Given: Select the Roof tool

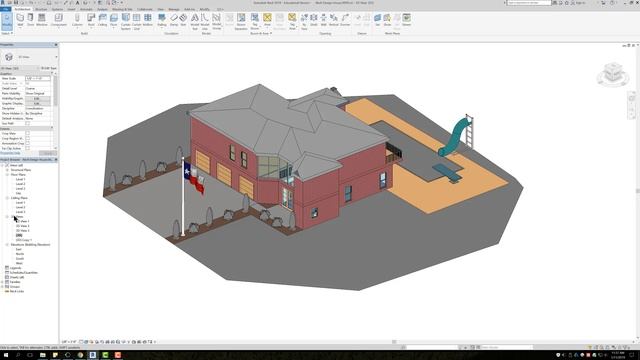Looking at the screenshot, I should tap(91, 20).
